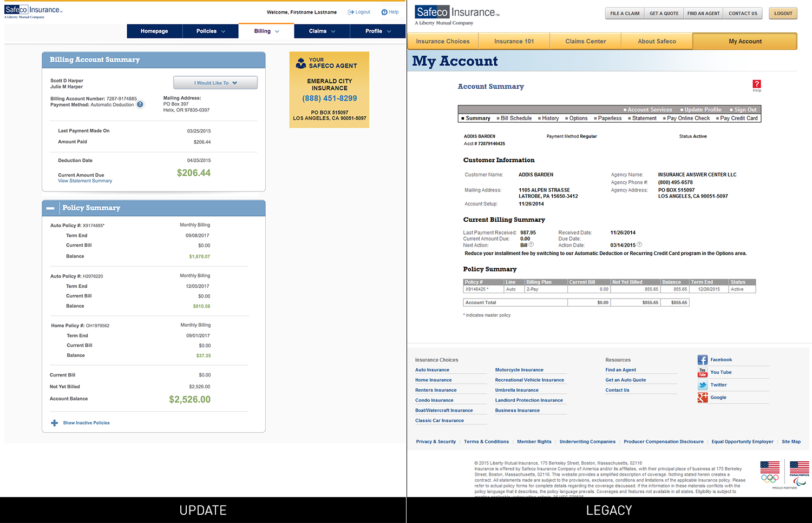The image size is (812, 523).
Task: Open Site Map footer link
Action: 791,442
